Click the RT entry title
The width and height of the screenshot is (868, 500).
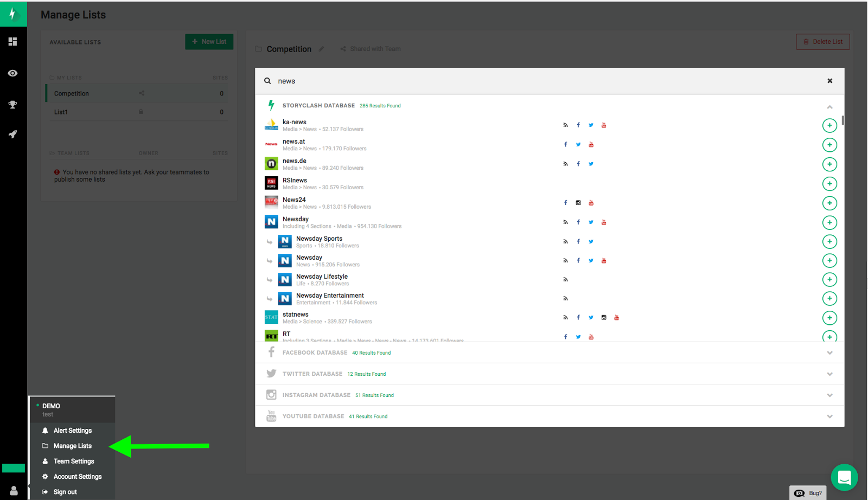coord(286,334)
